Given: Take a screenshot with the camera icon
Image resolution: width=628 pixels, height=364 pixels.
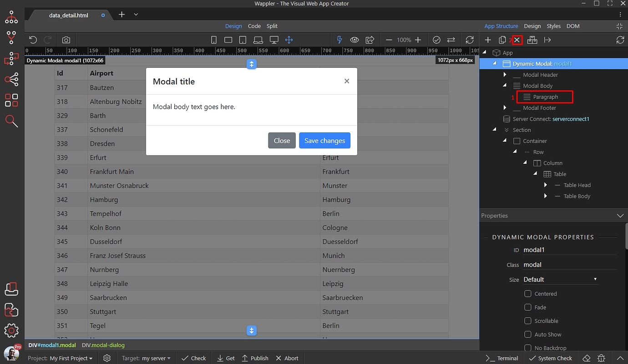Looking at the screenshot, I should coord(66,40).
